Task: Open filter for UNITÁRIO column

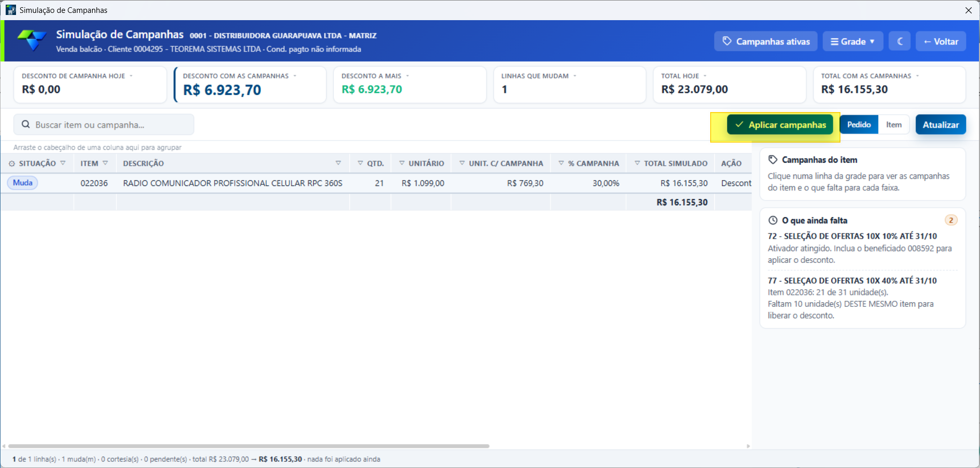Action: click(402, 163)
